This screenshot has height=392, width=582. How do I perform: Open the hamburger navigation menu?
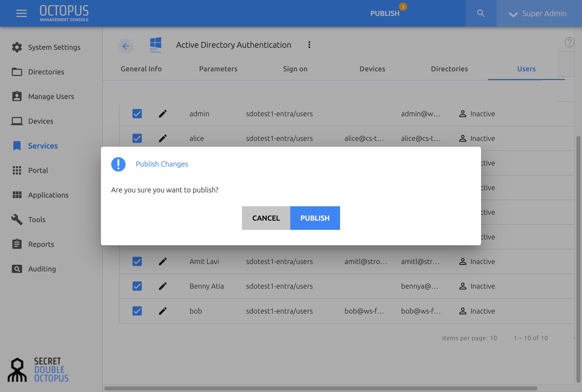pos(22,13)
